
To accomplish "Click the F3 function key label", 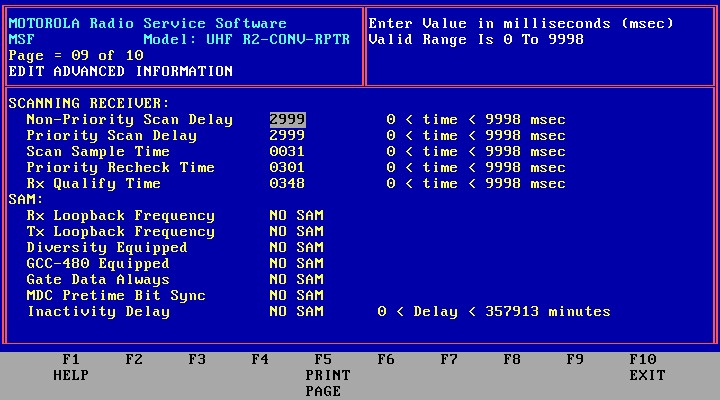I will 197,359.
